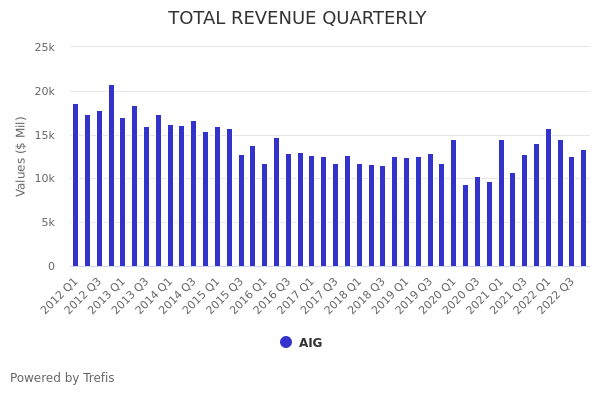The width and height of the screenshot is (600, 400).
Task: Click the 0 y-axis tick label
Action: click(x=50, y=266)
